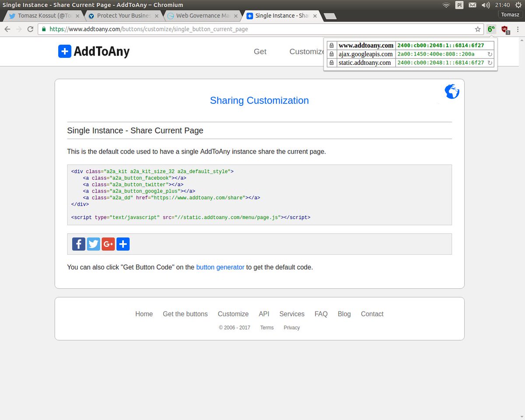Click the lock icon next to www.addtoany.com
525x420 pixels.
click(332, 45)
